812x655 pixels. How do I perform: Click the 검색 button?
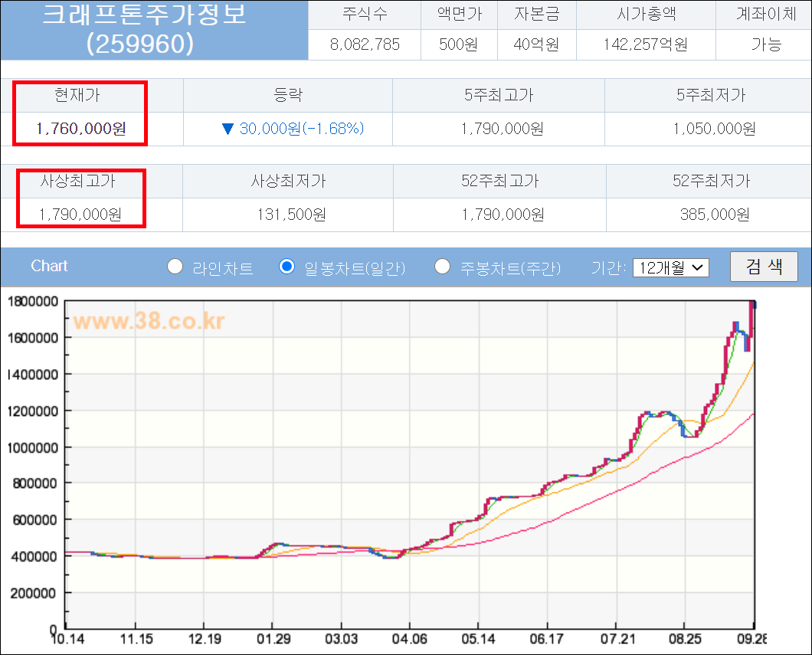pos(764,267)
